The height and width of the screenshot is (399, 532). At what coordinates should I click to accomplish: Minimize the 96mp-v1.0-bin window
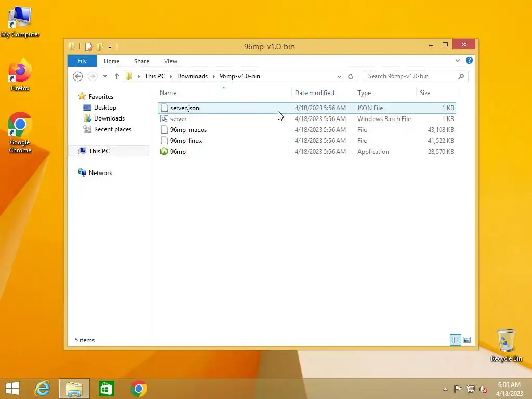431,45
